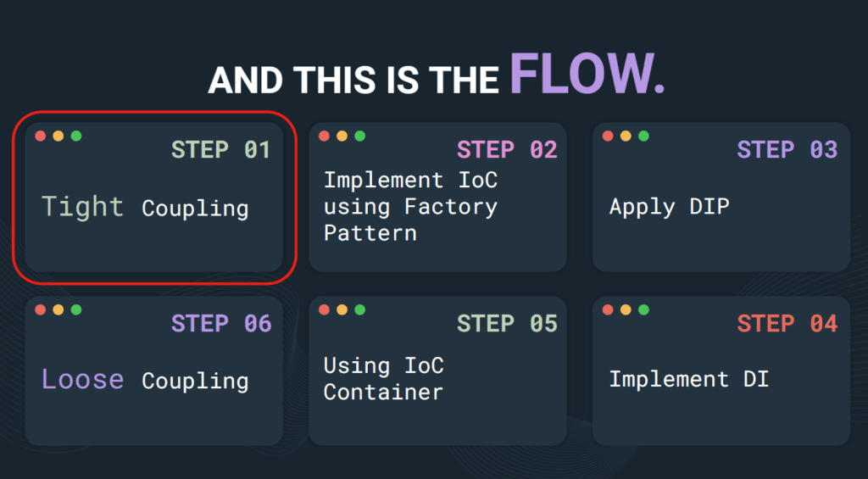Click Using IoC Container text

[384, 379]
